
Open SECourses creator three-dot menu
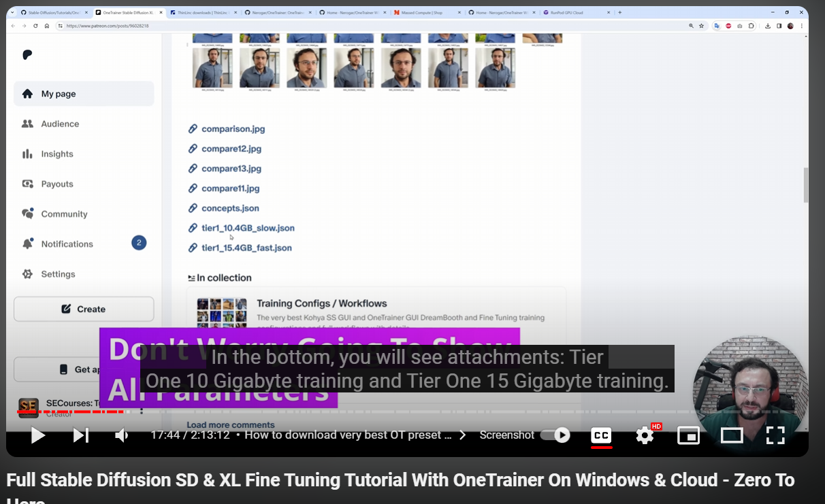pyautogui.click(x=142, y=410)
